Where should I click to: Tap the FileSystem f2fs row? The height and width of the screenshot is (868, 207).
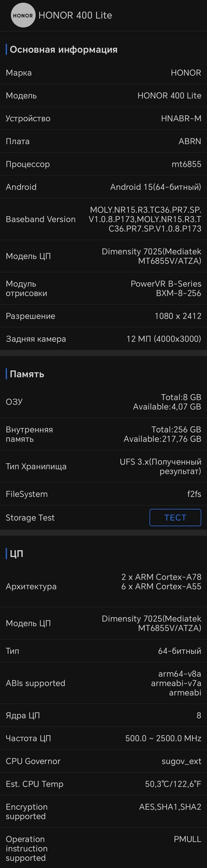pyautogui.click(x=103, y=494)
